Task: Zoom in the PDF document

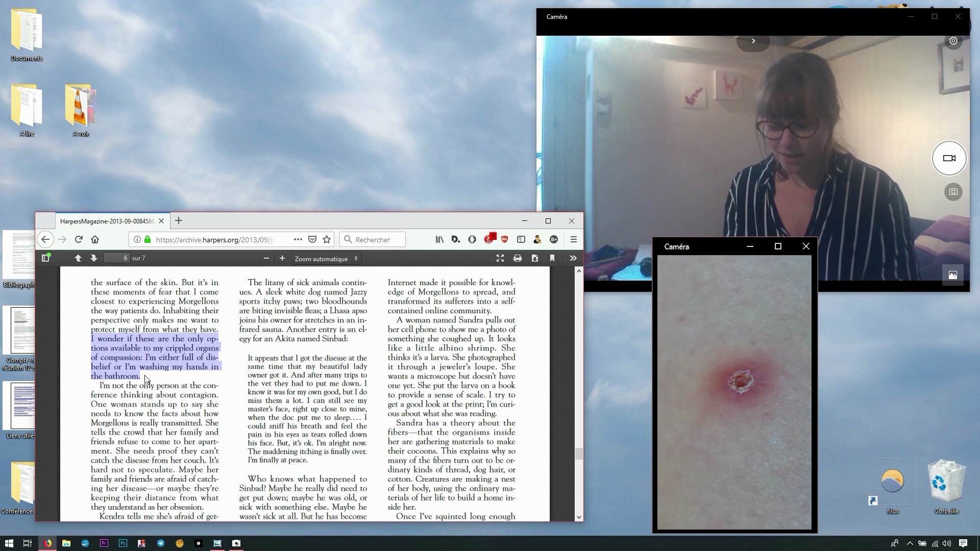Action: coord(282,258)
